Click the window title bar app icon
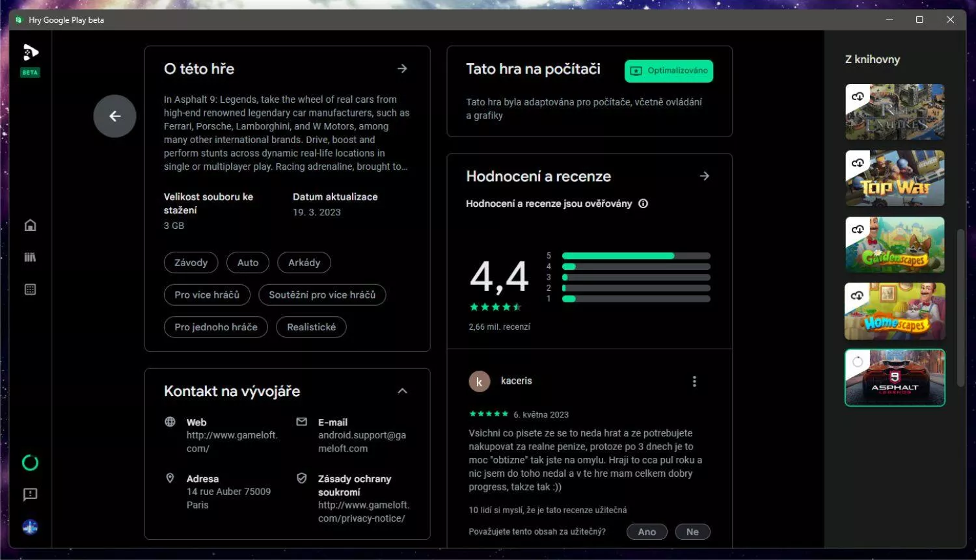Screen dimensions: 976x560 (20, 20)
